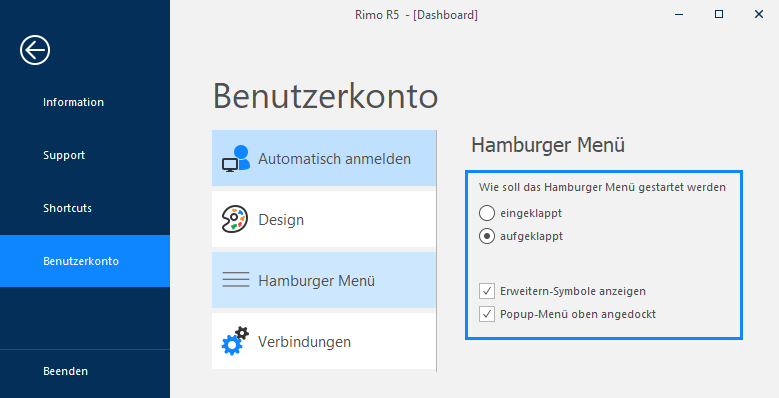The width and height of the screenshot is (779, 398).
Task: Toggle the Popup-Menü oben angedockt checkbox
Action: (487, 314)
